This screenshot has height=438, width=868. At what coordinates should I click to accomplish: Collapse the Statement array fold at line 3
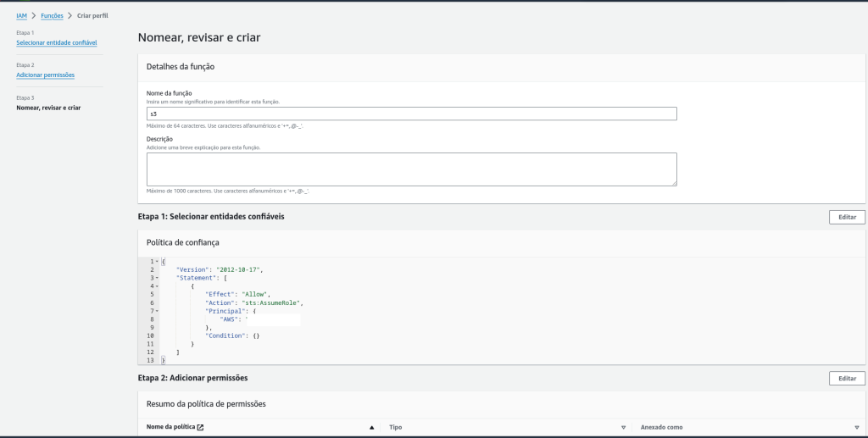(x=158, y=278)
